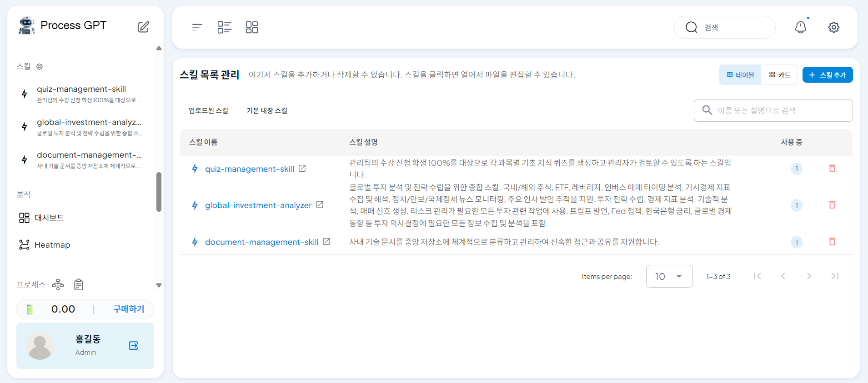Switch to 테이블 view

tap(740, 75)
